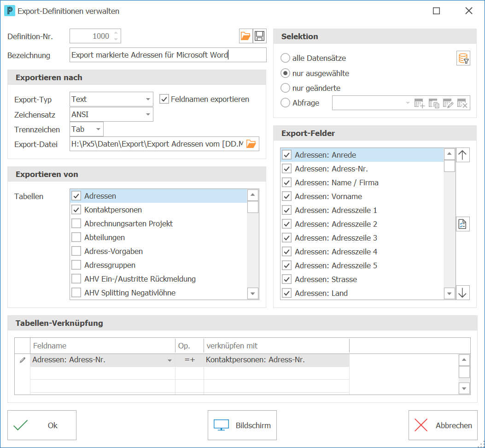Open the database filter icon in Selektion
The image size is (485, 448).
coord(463,58)
